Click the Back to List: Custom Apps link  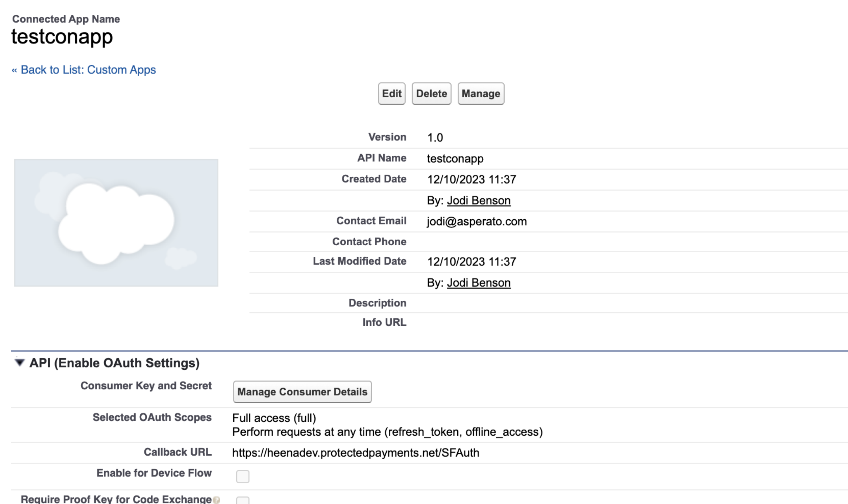click(84, 70)
